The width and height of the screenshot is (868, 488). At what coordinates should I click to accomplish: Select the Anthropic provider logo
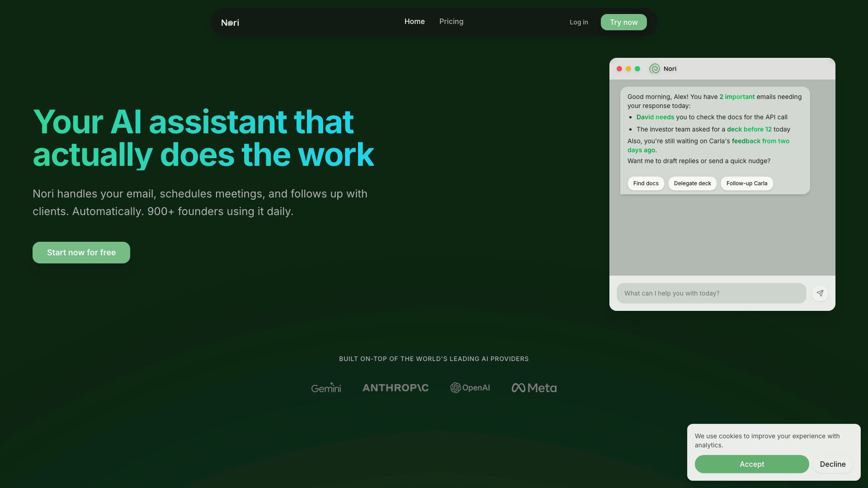pyautogui.click(x=395, y=387)
